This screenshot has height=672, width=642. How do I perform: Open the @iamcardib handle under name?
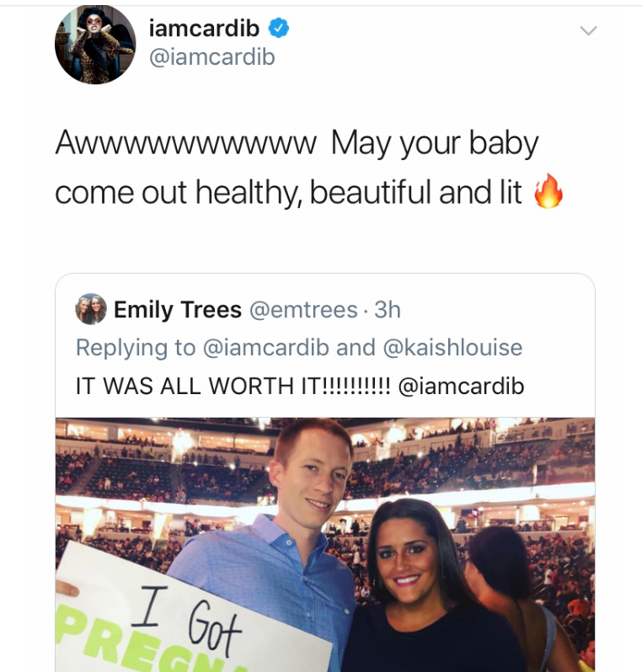click(x=211, y=57)
